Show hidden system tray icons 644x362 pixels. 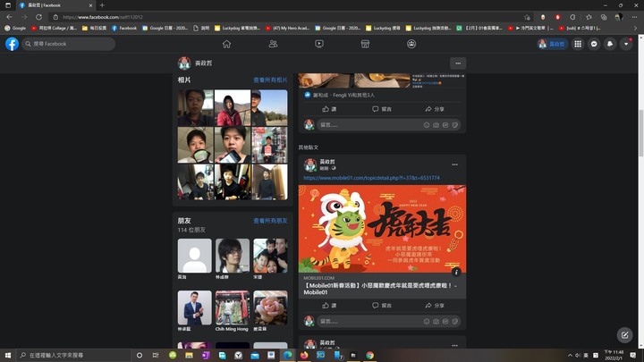click(570, 355)
